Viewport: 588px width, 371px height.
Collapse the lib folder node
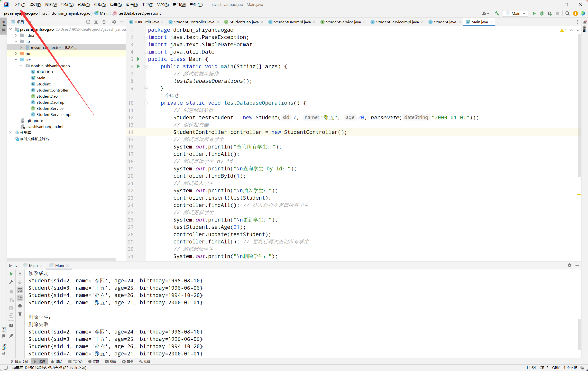(16, 42)
